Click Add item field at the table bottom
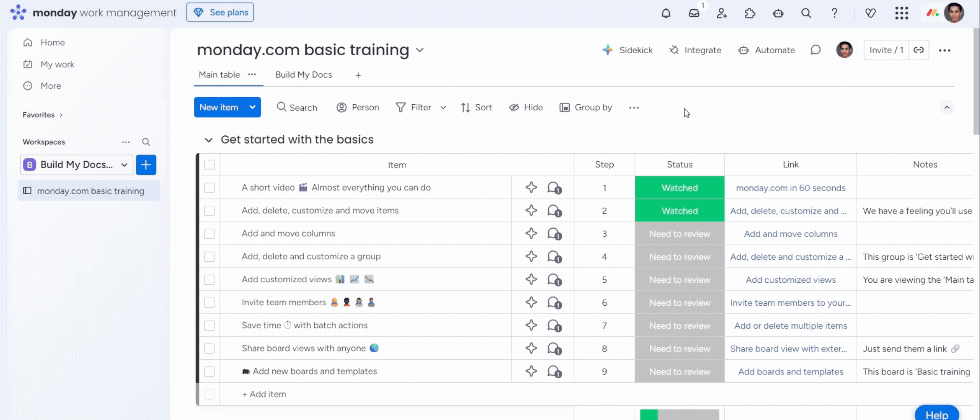The height and width of the screenshot is (420, 980). (x=268, y=394)
